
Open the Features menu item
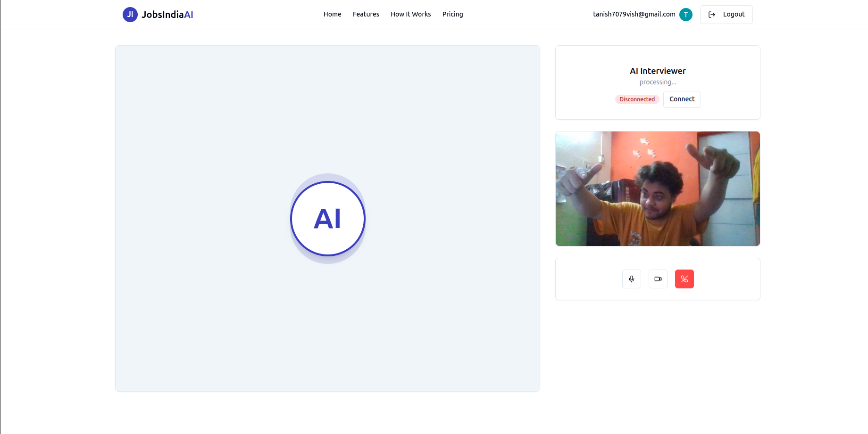[366, 14]
